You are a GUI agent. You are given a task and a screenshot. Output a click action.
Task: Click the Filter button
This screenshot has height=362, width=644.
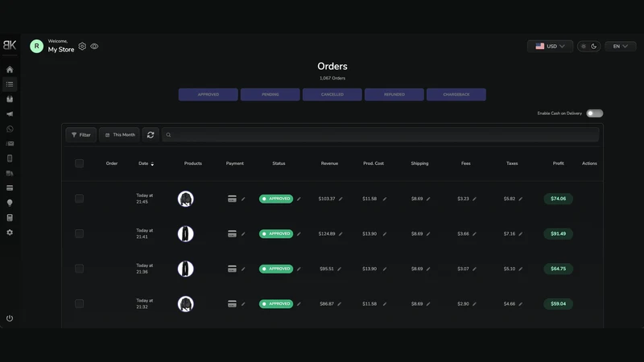tap(81, 134)
